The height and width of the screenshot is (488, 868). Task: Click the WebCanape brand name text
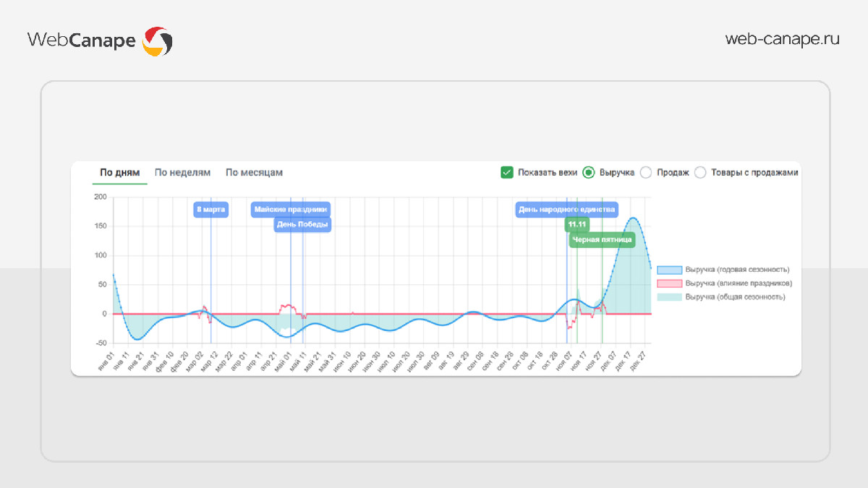81,40
